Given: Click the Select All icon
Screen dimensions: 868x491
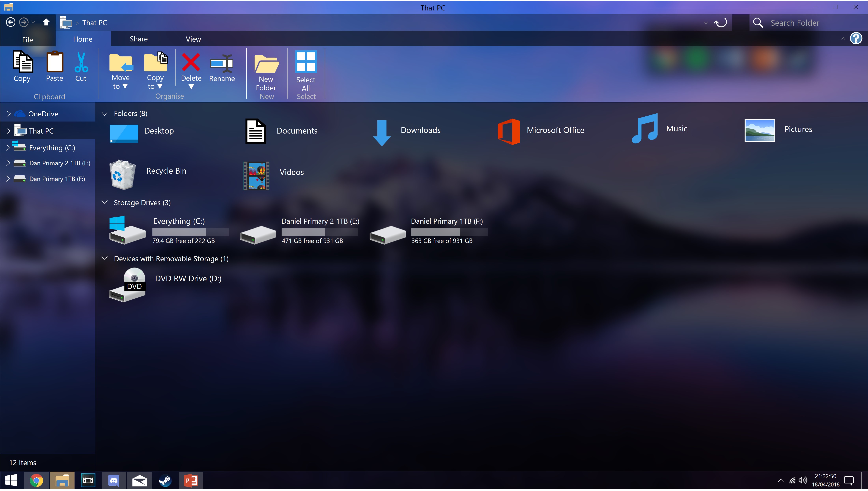Looking at the screenshot, I should pos(306,62).
